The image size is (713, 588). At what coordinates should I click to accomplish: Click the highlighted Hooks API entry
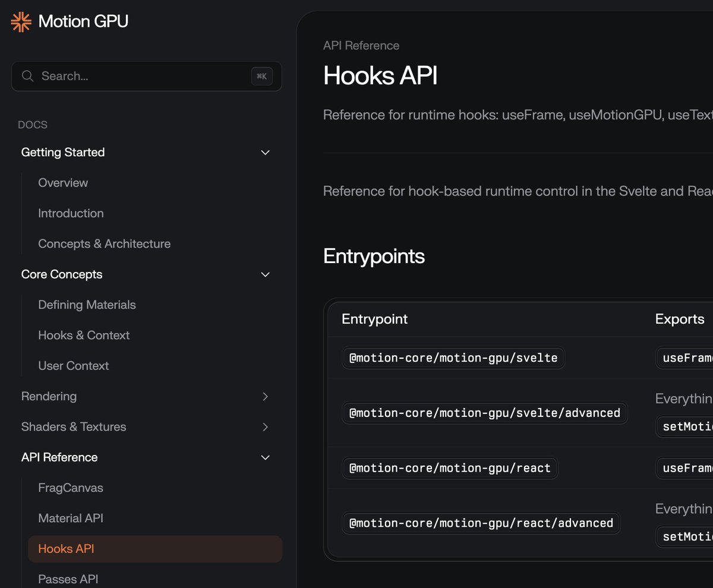66,548
